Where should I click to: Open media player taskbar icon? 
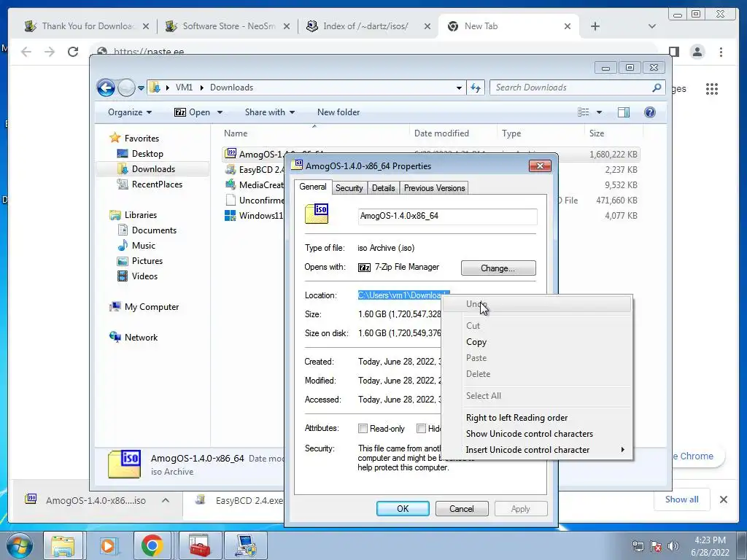(108, 545)
